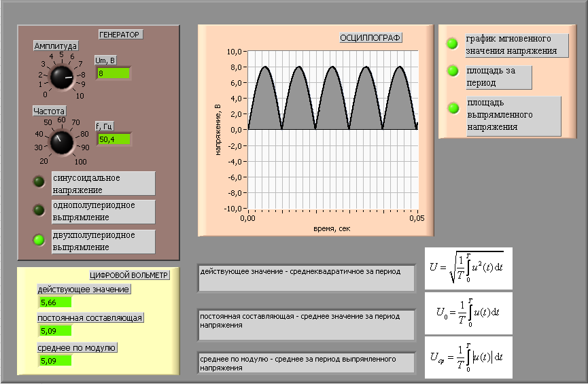
Task: Click the Uср rectified mean formula image
Action: point(468,357)
